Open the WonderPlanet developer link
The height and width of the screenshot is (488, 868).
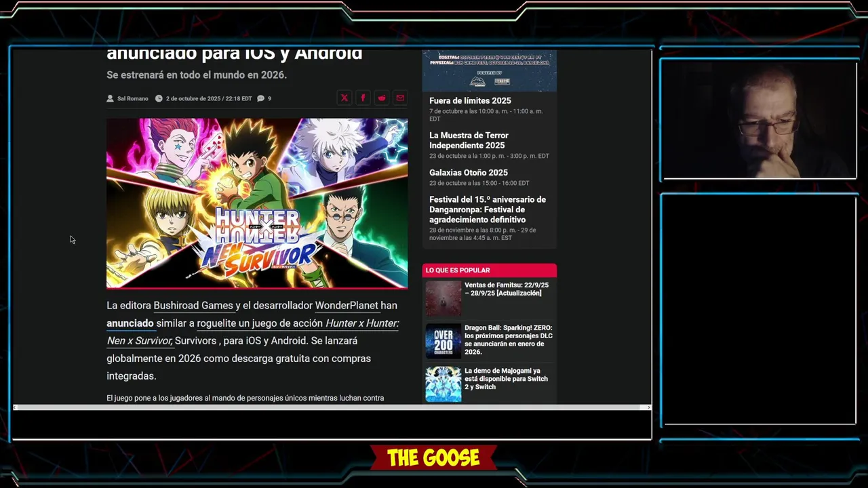click(x=347, y=306)
